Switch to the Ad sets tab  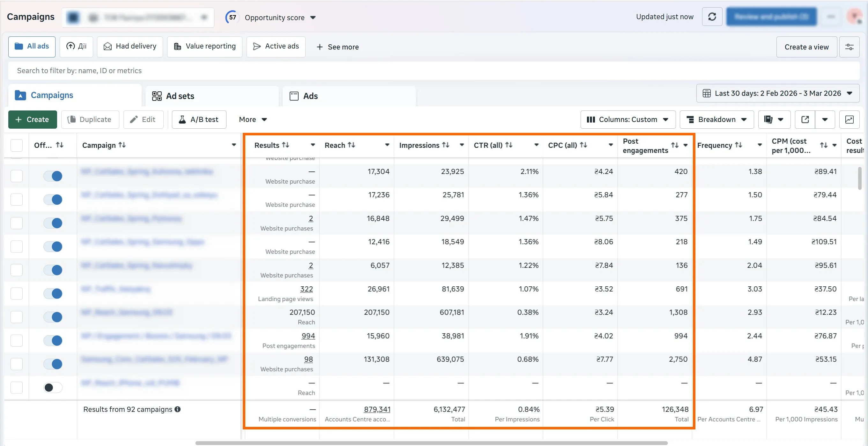coord(180,96)
